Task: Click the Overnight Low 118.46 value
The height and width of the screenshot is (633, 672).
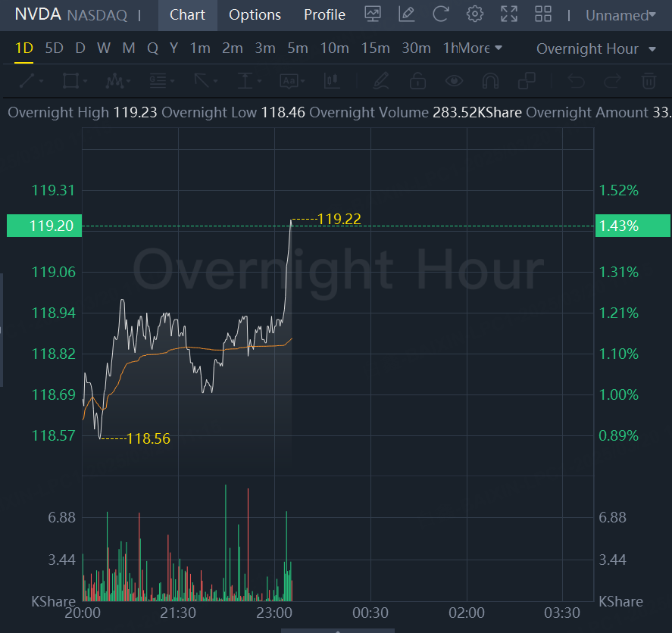Action: coord(283,113)
